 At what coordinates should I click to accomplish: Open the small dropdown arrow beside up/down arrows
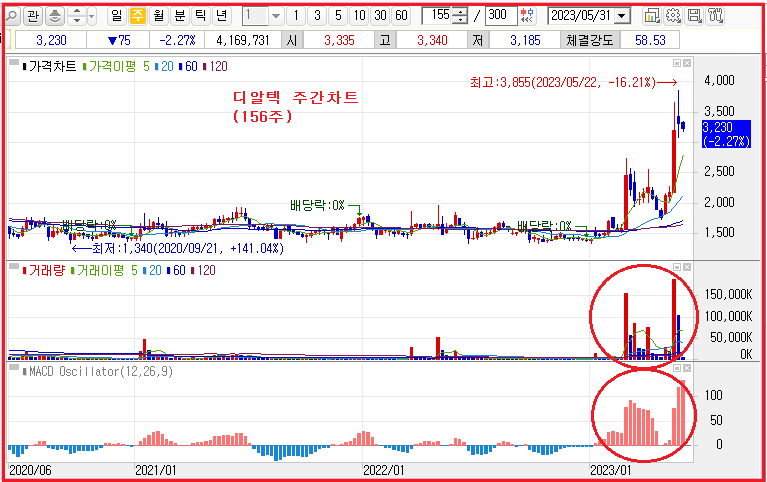92,16
